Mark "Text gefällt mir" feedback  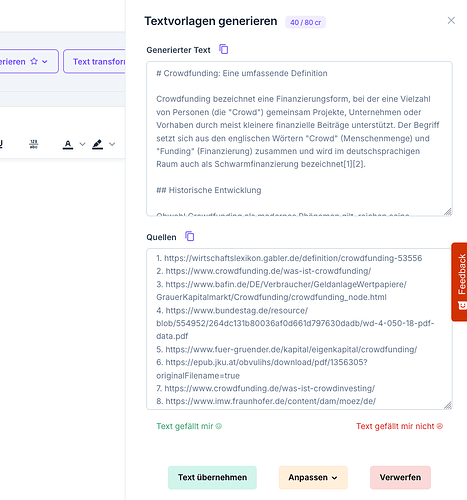pyautogui.click(x=189, y=426)
